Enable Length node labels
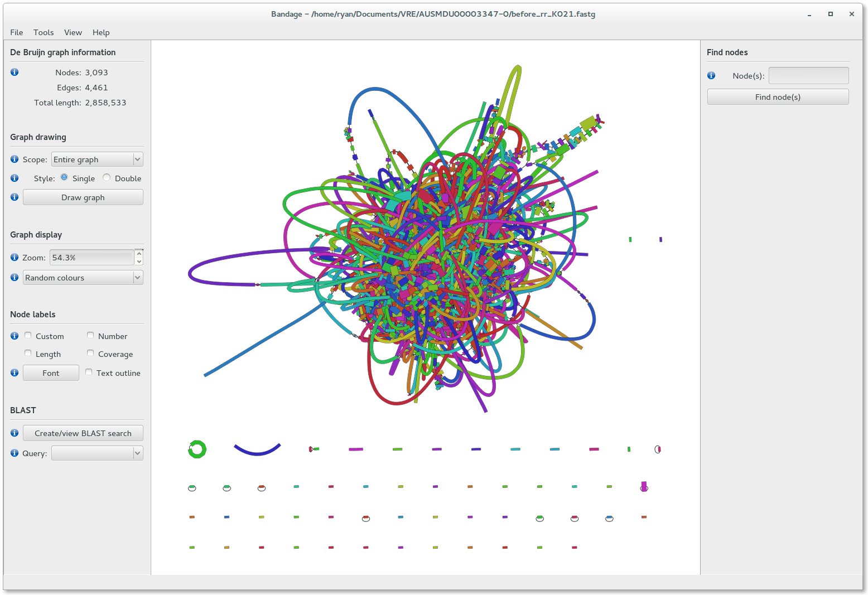 click(x=28, y=353)
